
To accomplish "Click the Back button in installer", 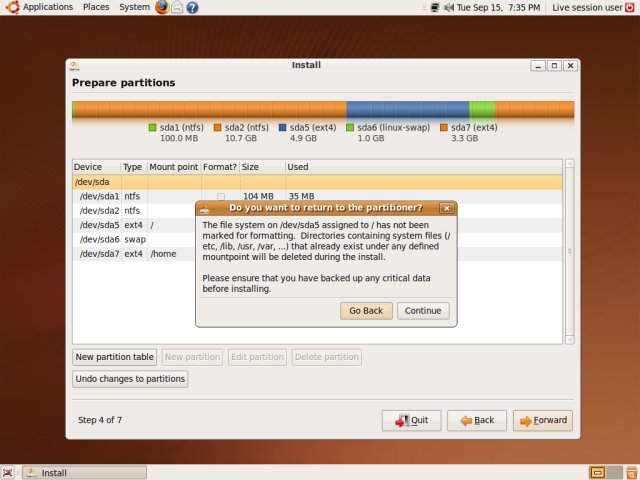I will point(477,420).
